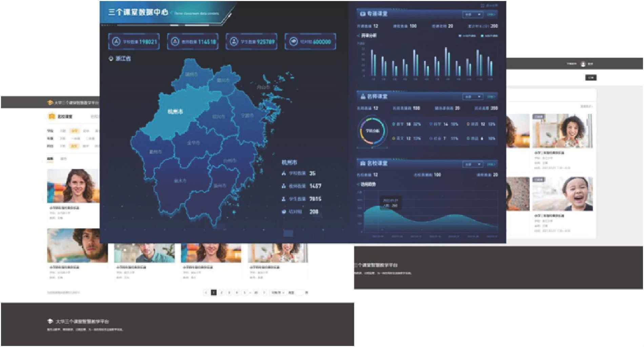Image resolution: width=644 pixels, height=347 pixels.
Task: Select the highlighted option in the 学段 filter row
Action: point(74,131)
